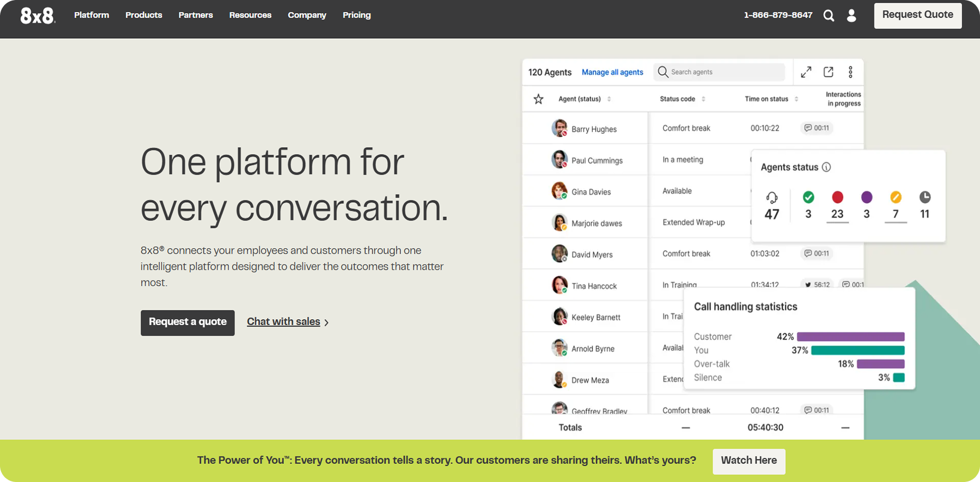
Task: Click chevron arrow next to Chat with sales
Action: coord(326,322)
